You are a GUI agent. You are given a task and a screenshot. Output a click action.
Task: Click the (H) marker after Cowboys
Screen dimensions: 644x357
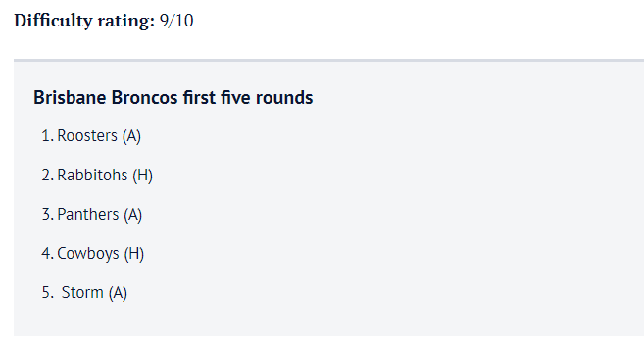pos(134,254)
